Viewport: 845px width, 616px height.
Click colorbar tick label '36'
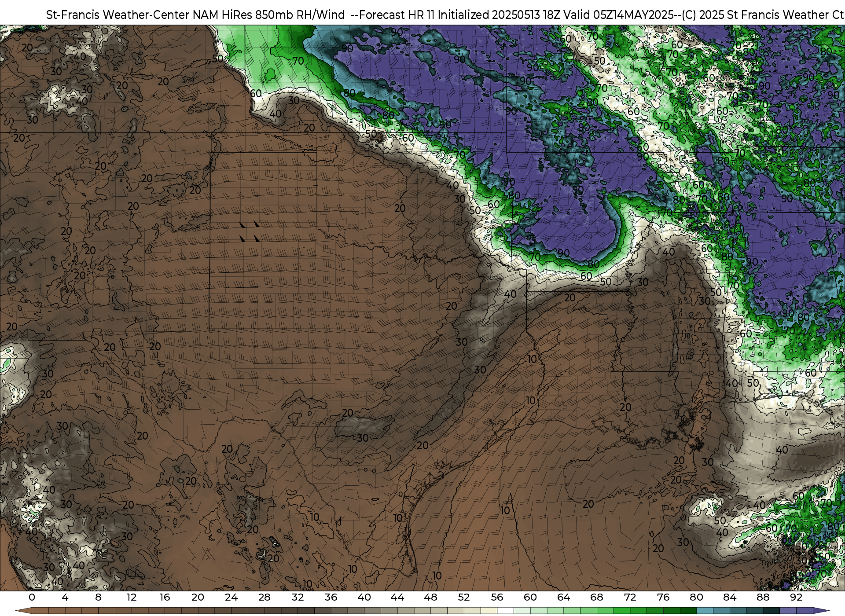tap(331, 597)
